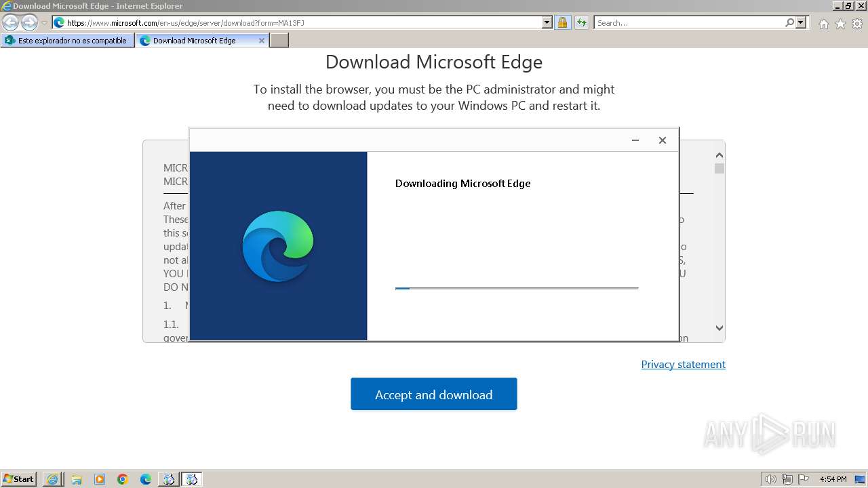Open the recent pages dropdown arrow
Viewport: 868px width, 488px height.
[44, 23]
